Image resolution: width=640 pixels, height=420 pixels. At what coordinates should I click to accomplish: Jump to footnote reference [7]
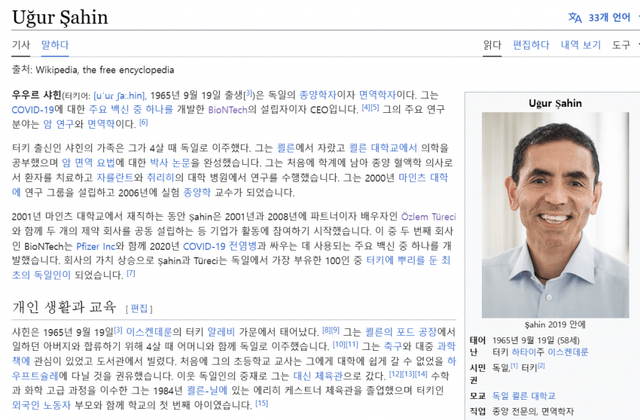(x=129, y=274)
